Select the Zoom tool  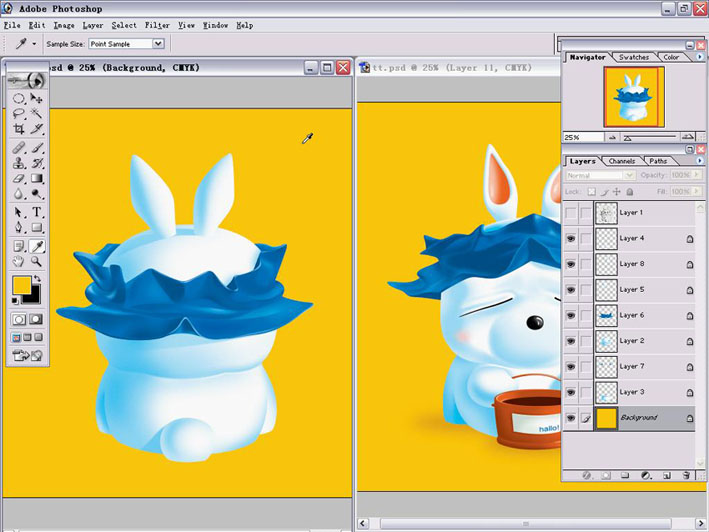point(36,261)
